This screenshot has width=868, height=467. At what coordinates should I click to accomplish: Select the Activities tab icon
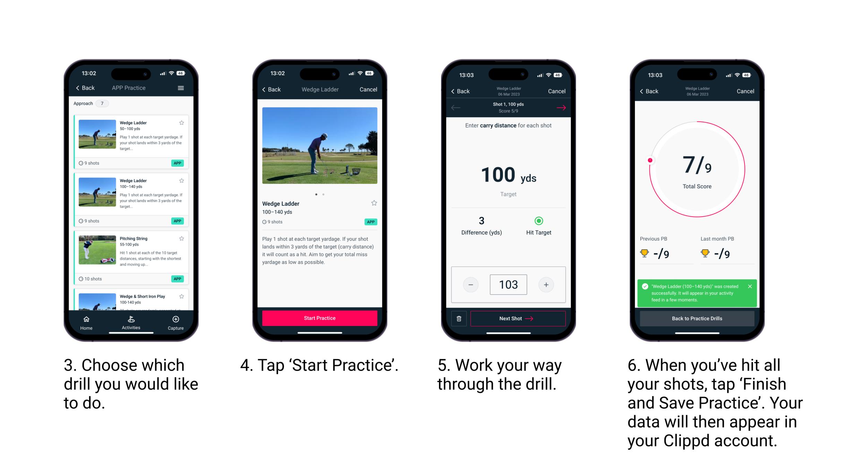pos(129,319)
